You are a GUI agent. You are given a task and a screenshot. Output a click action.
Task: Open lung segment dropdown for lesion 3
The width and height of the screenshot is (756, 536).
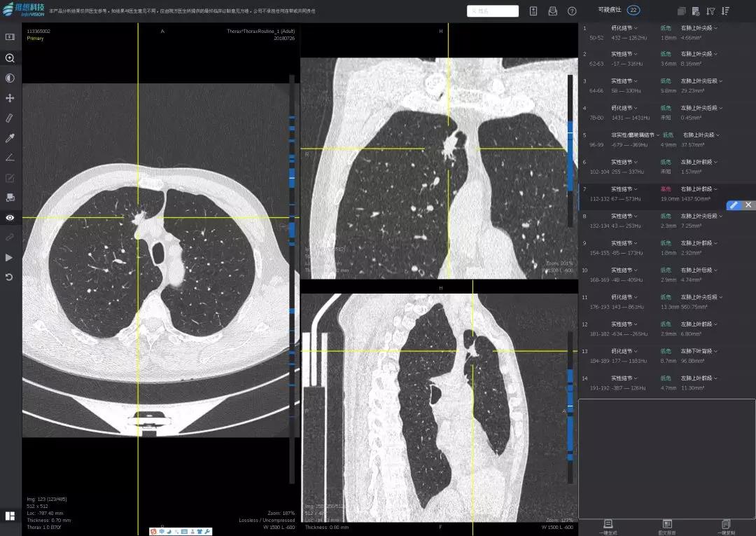(x=721, y=81)
